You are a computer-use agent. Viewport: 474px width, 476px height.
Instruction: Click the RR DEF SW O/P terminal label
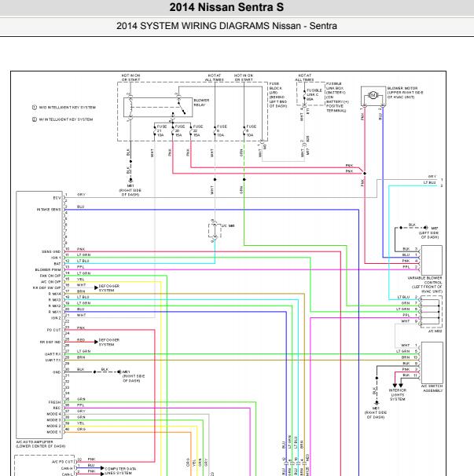coord(47,287)
